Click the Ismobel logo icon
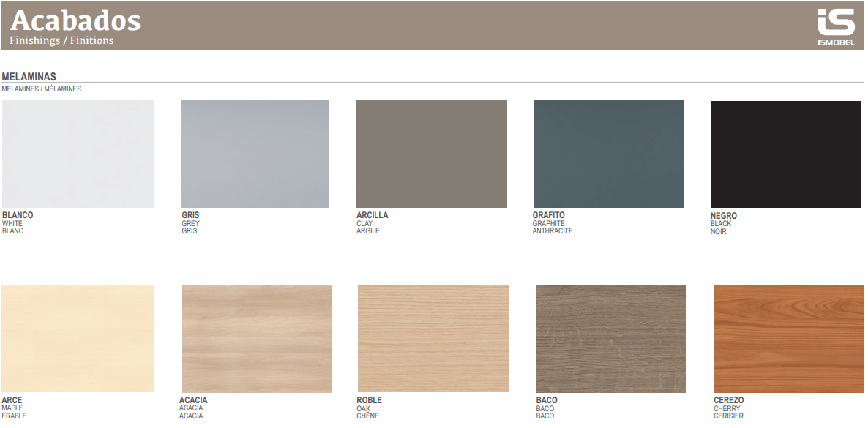 835,26
